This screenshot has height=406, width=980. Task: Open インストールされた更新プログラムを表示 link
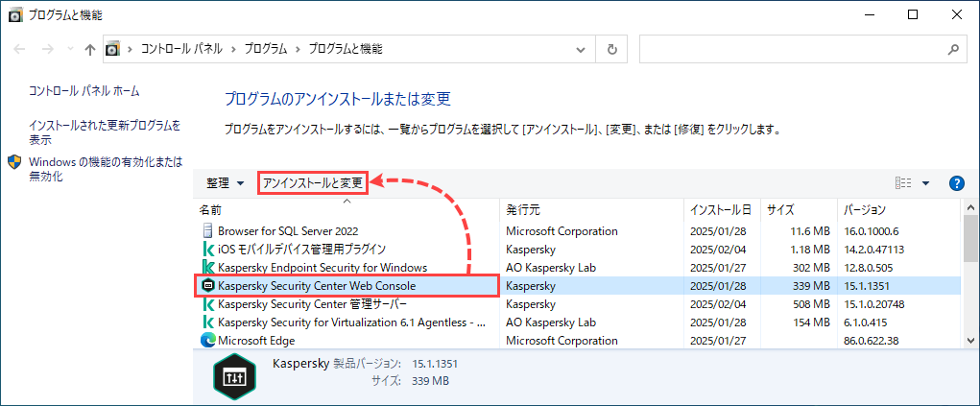click(105, 133)
